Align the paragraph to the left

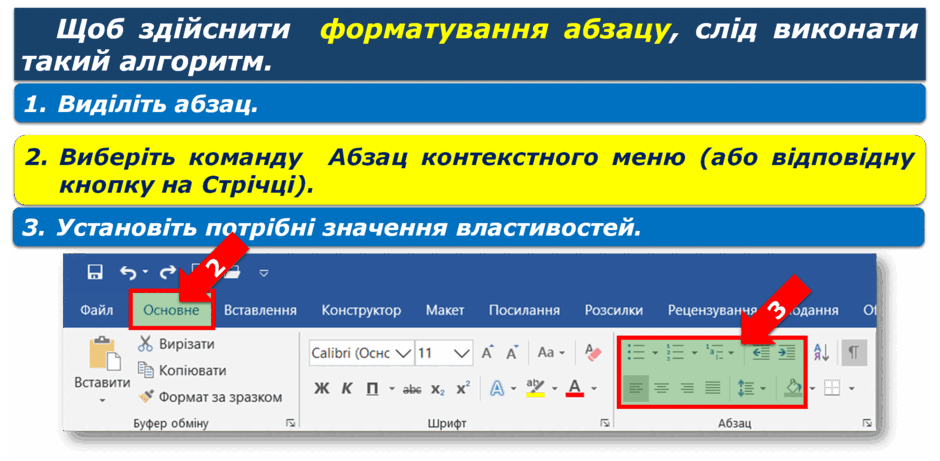pyautogui.click(x=636, y=388)
